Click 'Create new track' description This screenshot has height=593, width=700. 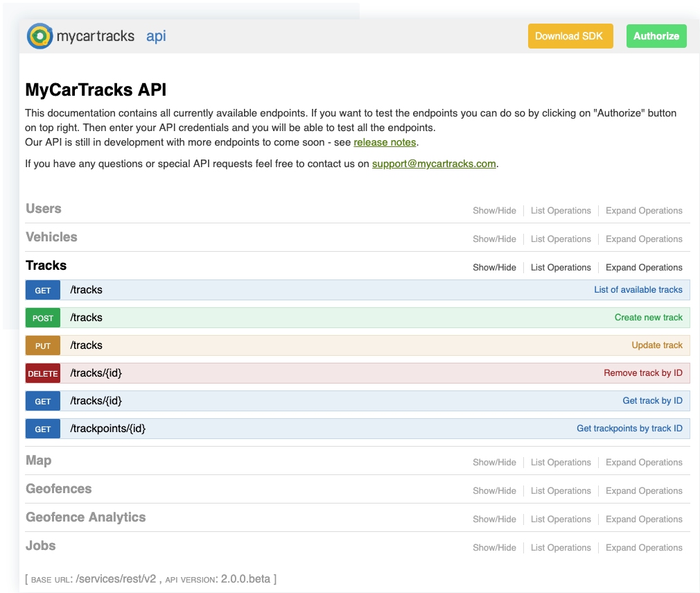(648, 317)
